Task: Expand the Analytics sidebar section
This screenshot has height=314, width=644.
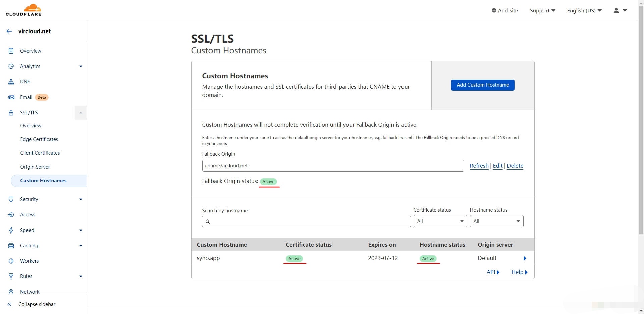Action: 80,66
